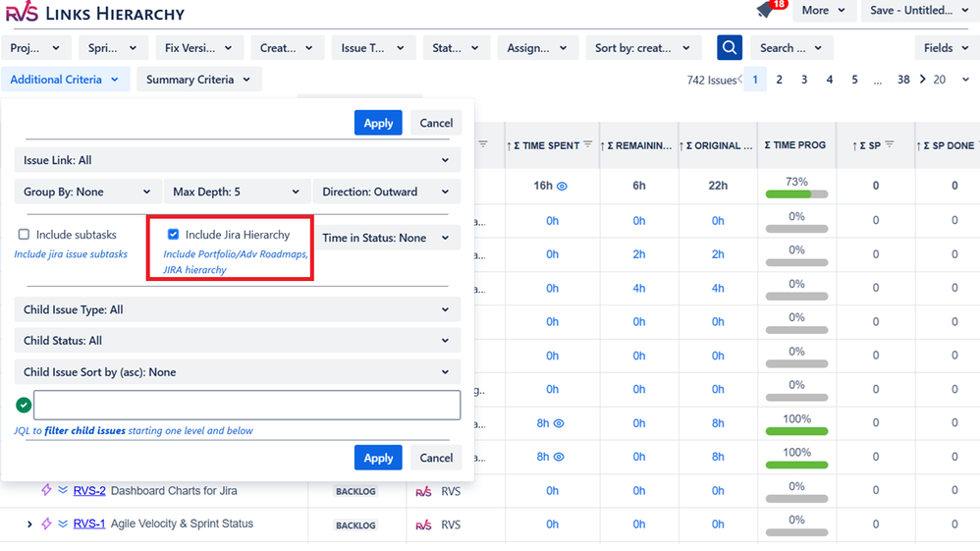Open the Max Depth: 5 dropdown
Viewport: 980px width, 551px height.
(237, 192)
